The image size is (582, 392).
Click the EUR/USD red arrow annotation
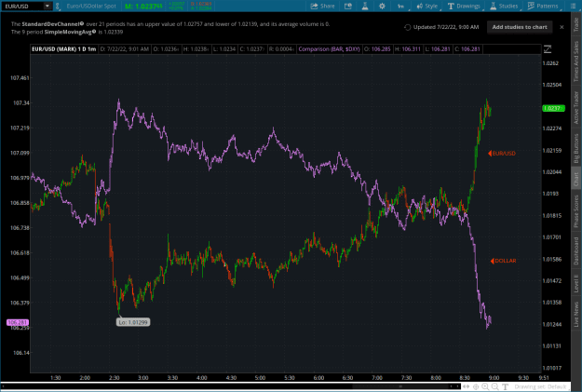[502, 154]
